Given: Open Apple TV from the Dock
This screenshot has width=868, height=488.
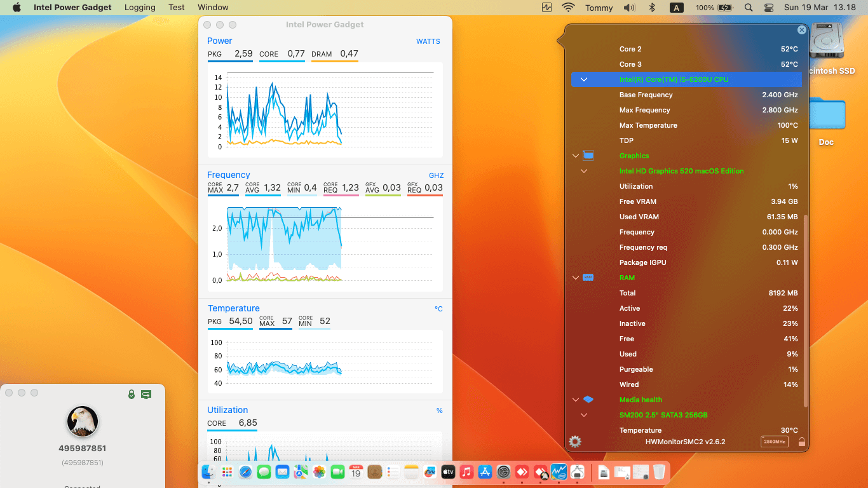Looking at the screenshot, I should (448, 472).
